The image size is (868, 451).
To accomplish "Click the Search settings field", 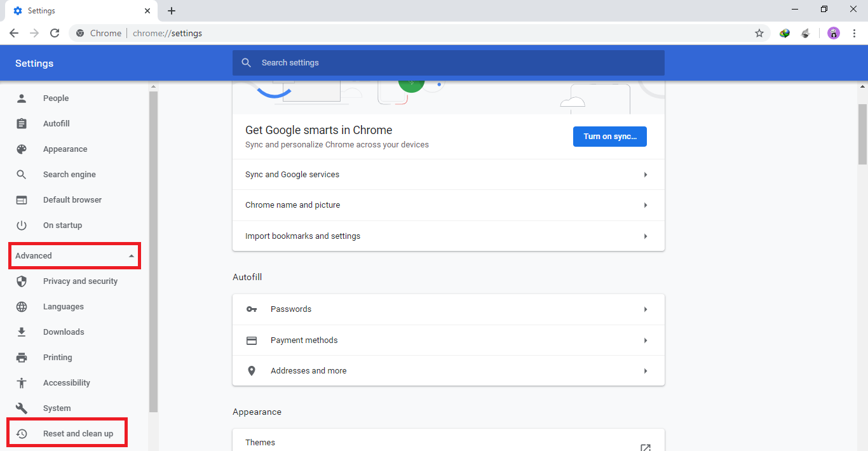I will 449,63.
